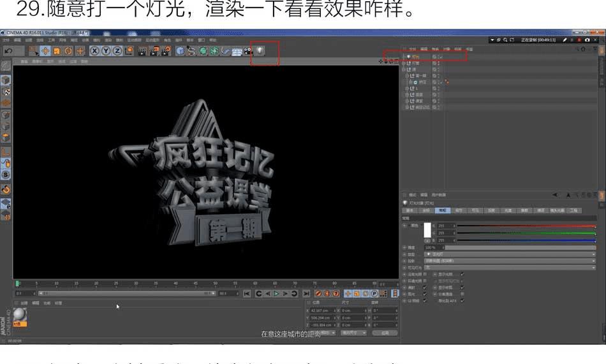
Task: Click the Camera object icon
Action: coord(248,50)
